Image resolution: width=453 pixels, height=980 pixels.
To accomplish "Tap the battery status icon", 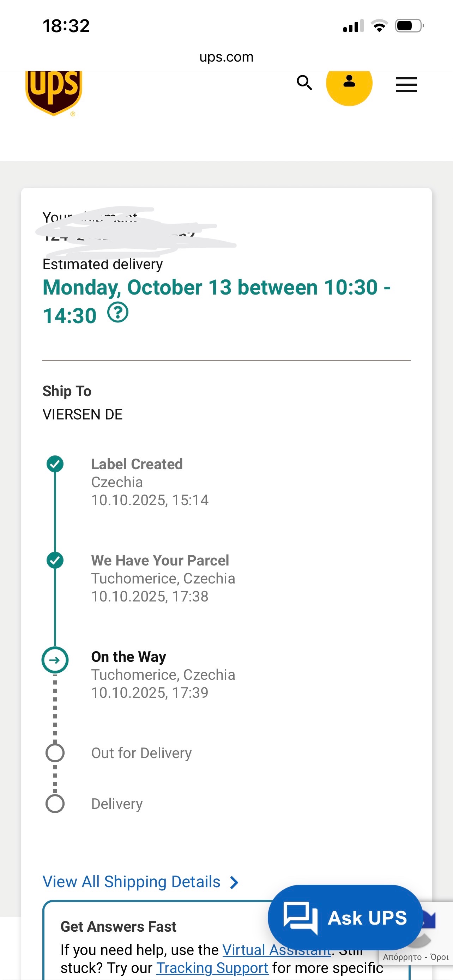I will [409, 26].
